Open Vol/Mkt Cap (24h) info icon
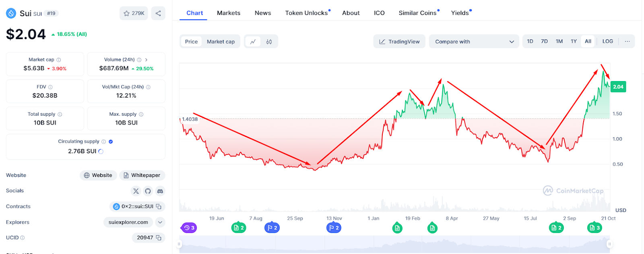644x254 pixels. point(149,87)
